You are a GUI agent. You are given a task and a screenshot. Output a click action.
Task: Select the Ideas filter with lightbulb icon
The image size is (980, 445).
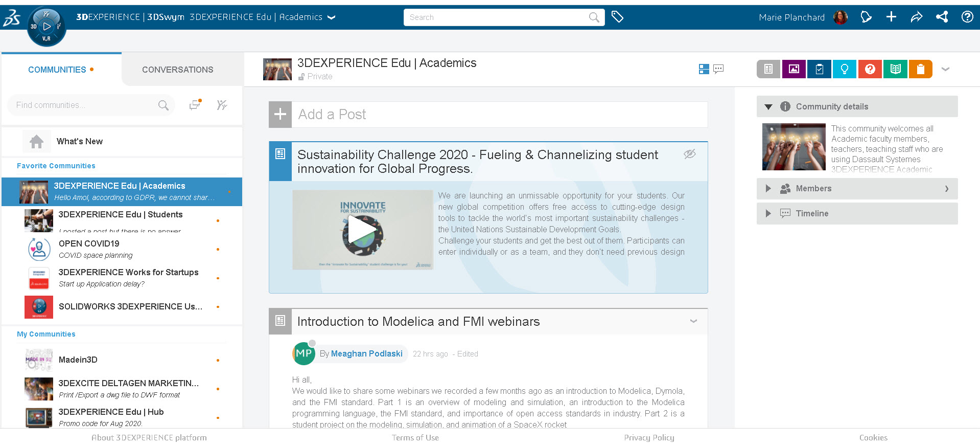tap(844, 69)
